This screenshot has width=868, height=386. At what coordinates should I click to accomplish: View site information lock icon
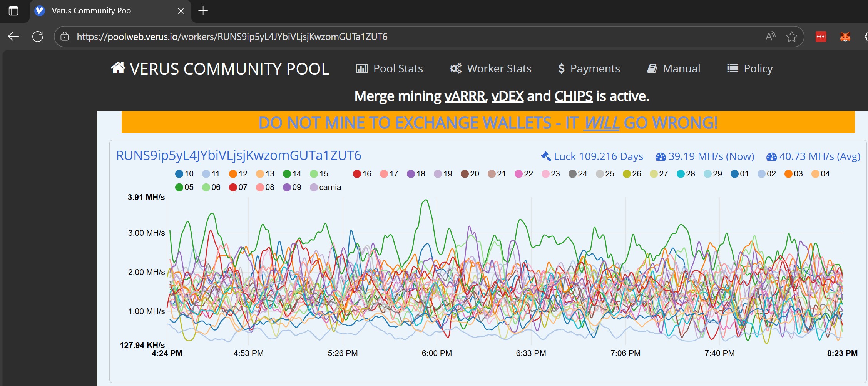click(x=65, y=37)
